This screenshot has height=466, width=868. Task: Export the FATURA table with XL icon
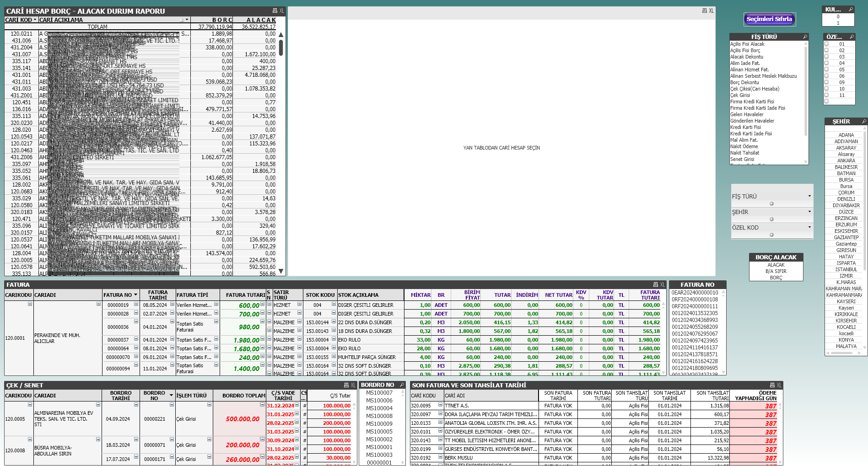[663, 284]
